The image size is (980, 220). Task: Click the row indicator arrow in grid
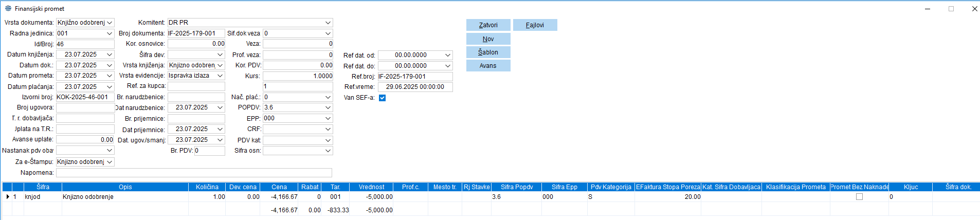pyautogui.click(x=7, y=197)
